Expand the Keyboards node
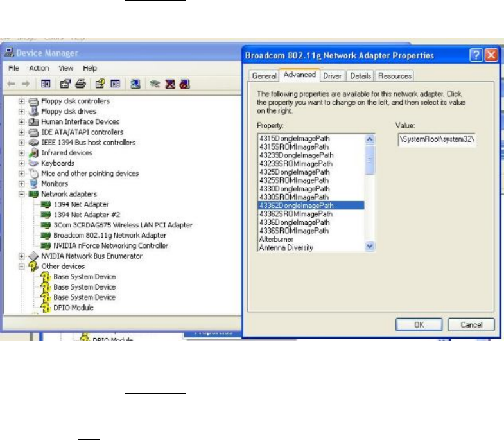 point(22,163)
